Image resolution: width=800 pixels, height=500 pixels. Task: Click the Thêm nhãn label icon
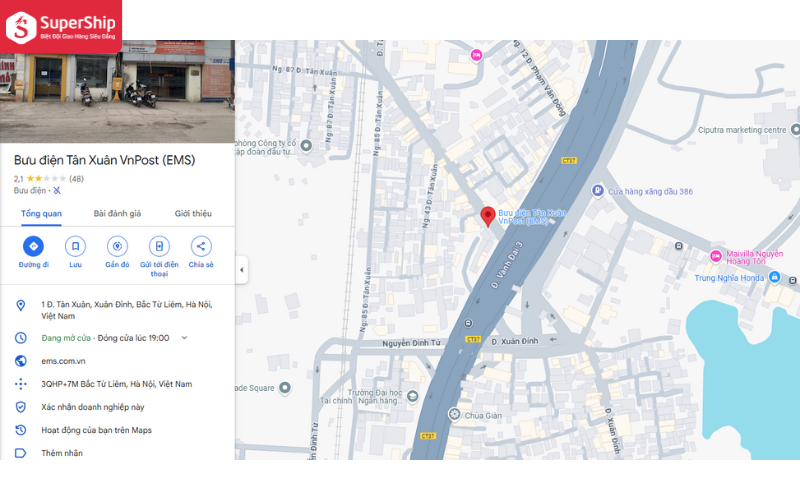20,453
